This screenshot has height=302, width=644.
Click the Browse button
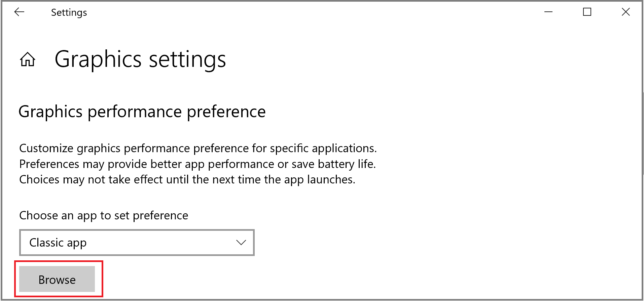(57, 279)
